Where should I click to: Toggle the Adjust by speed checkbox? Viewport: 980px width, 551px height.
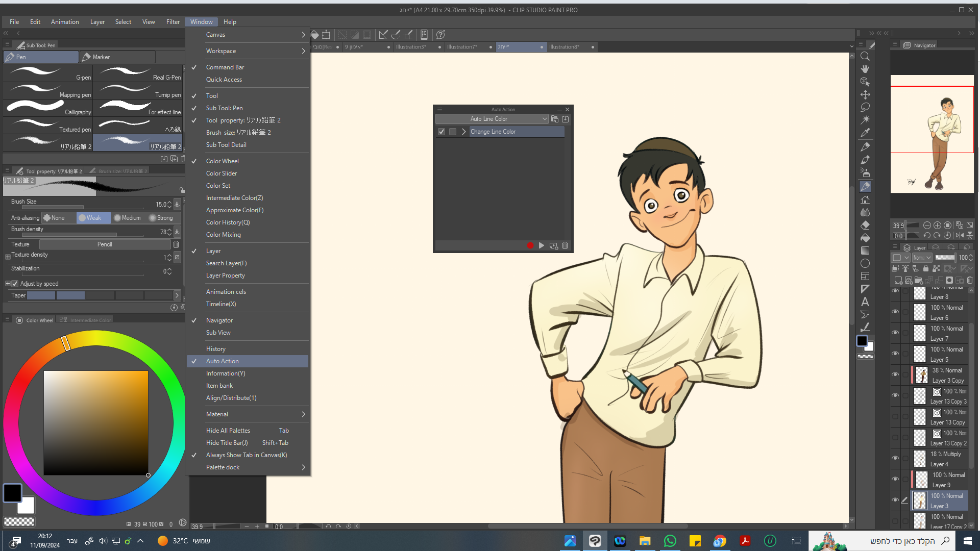coord(15,284)
